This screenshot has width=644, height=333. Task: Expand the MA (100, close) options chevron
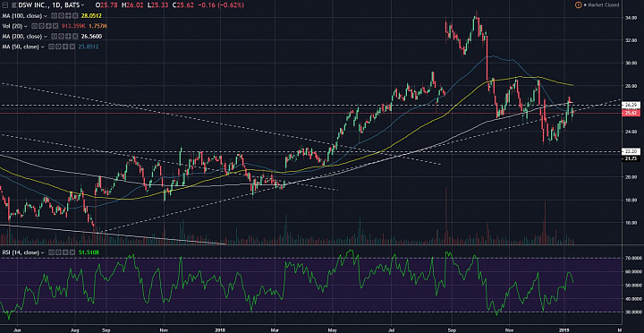coord(46,16)
